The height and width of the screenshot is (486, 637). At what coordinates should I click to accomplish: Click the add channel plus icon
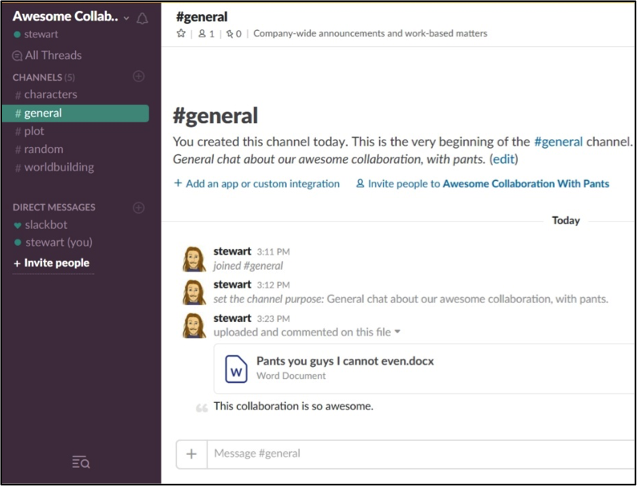coord(139,77)
